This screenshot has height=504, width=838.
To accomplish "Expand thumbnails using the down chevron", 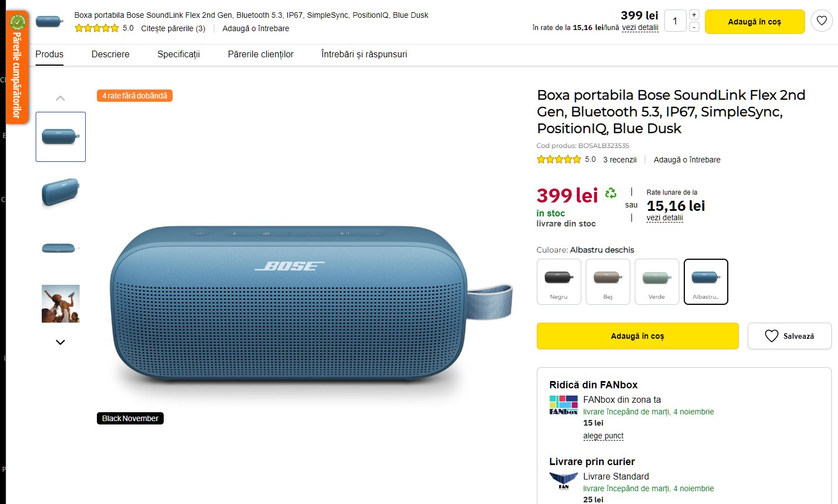I will point(60,342).
